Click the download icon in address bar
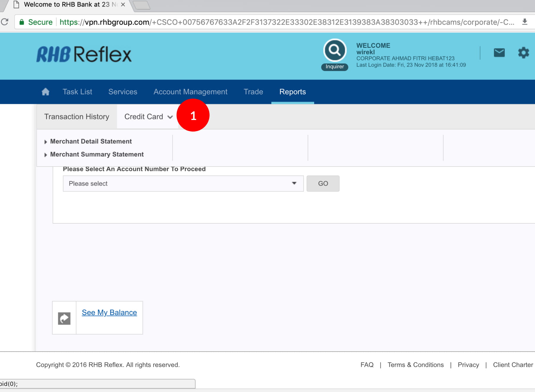The height and width of the screenshot is (392, 535). [525, 22]
